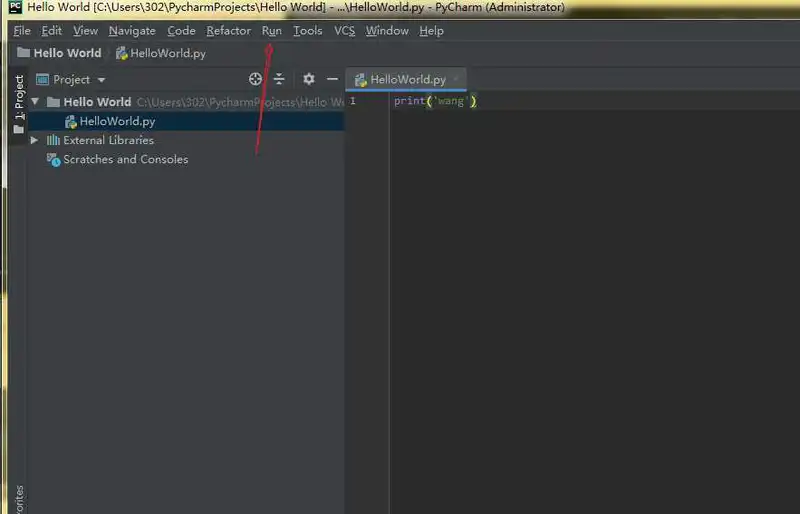The width and height of the screenshot is (800, 514).
Task: Open the Navigate menu
Action: point(132,31)
